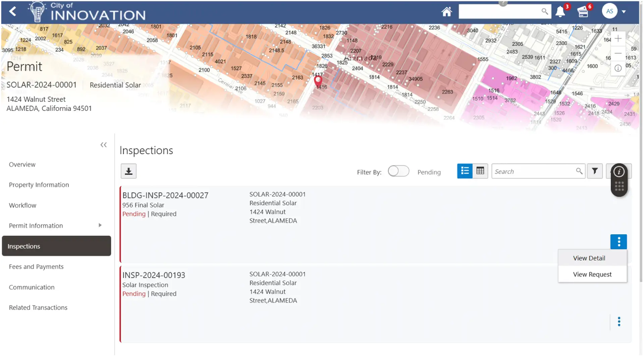Click the inspections Search field

coord(533,172)
